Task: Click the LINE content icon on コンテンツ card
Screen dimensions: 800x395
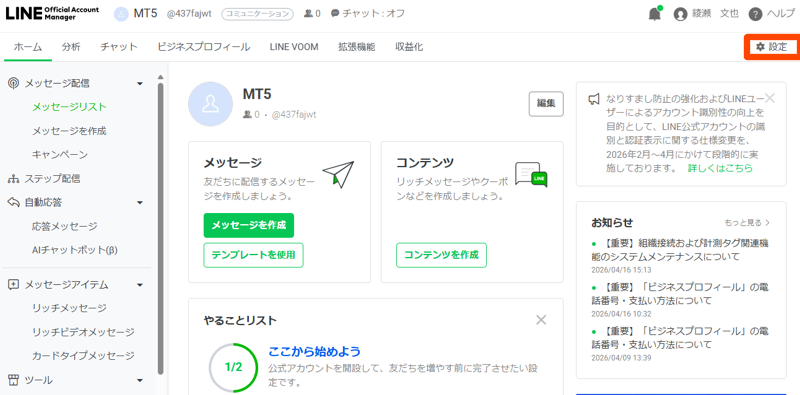Action: pos(531,175)
